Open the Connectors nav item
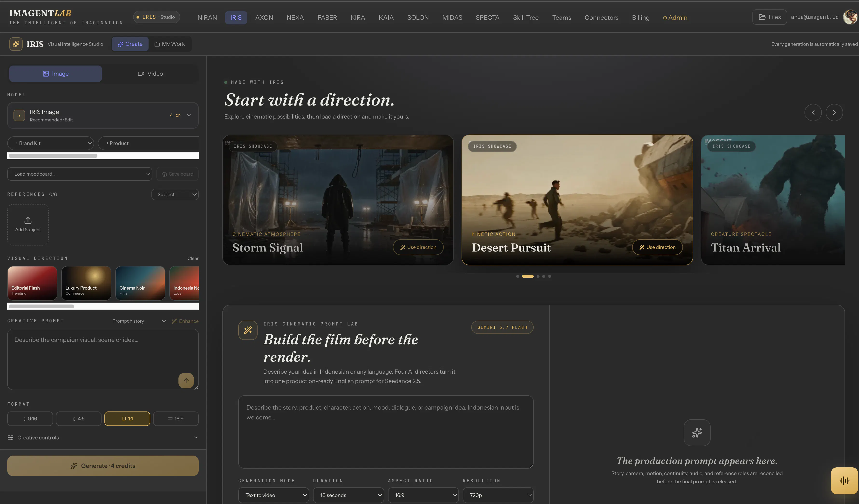Image resolution: width=859 pixels, height=504 pixels. pos(601,17)
